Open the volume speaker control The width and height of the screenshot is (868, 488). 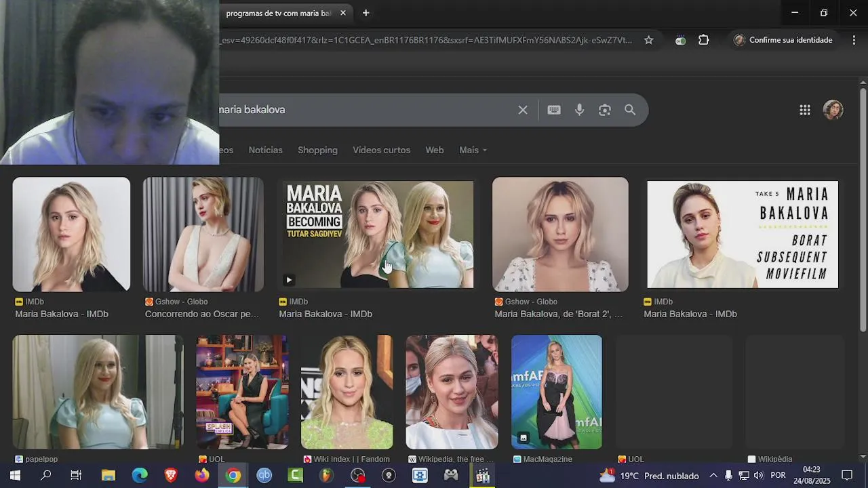pyautogui.click(x=758, y=476)
